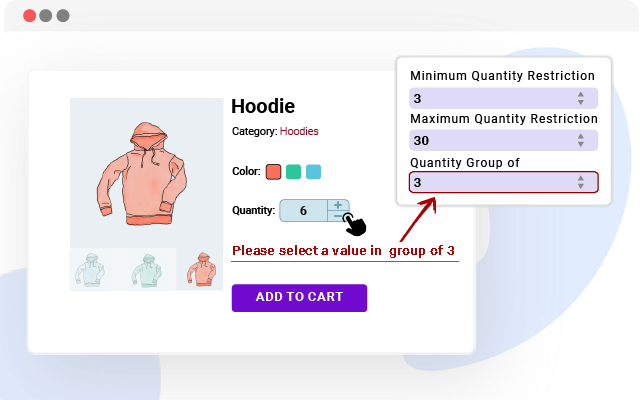Select the green color swatch
This screenshot has height=400, width=640.
(293, 171)
